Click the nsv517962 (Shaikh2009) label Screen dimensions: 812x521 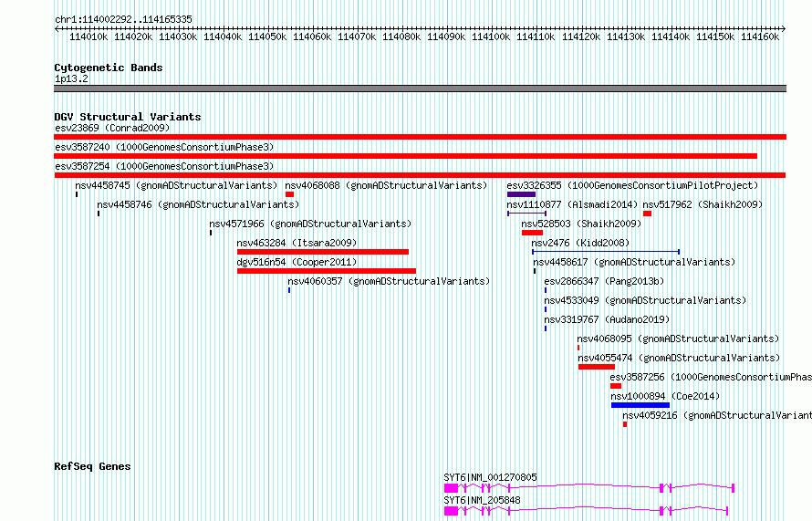(703, 204)
